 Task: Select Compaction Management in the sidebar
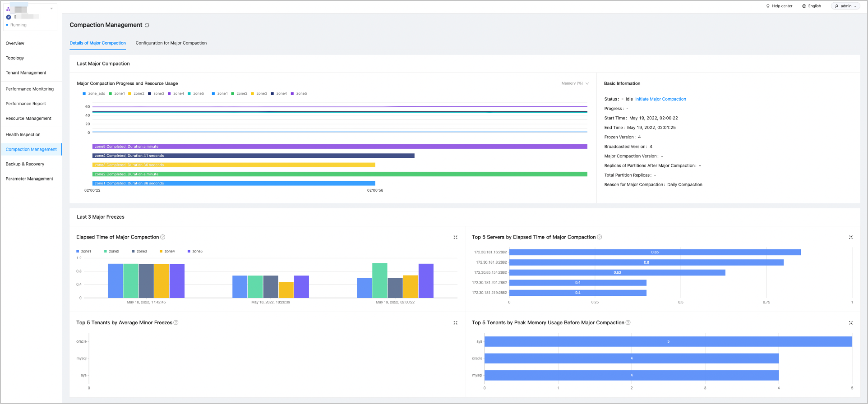click(x=31, y=150)
